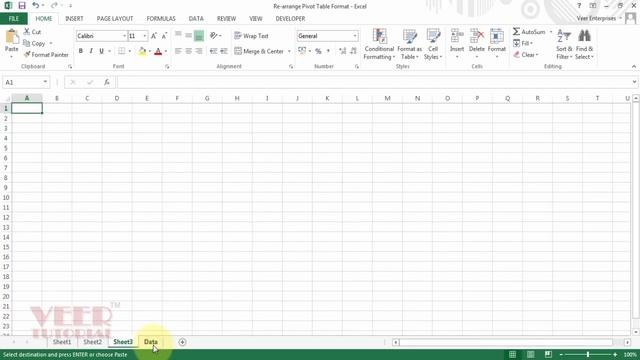The width and height of the screenshot is (640, 360).
Task: Expand the formula bar chevron
Action: (634, 82)
